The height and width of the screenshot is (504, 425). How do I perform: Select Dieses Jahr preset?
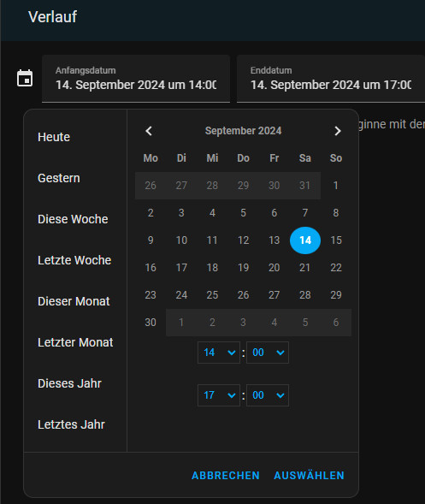pyautogui.click(x=70, y=383)
